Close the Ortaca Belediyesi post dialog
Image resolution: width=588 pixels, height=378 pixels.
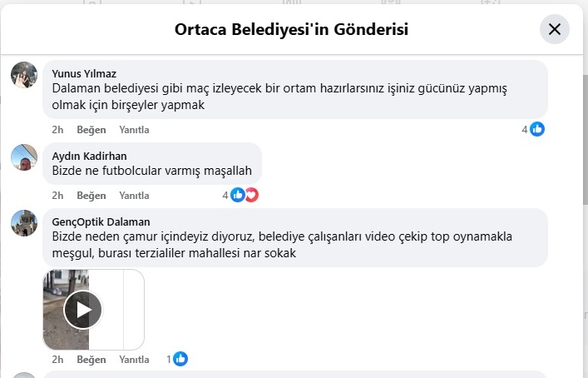coord(554,29)
